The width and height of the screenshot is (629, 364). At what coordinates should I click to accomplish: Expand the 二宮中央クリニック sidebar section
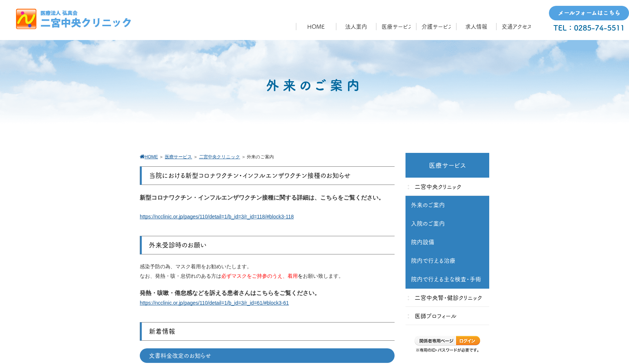(x=438, y=187)
